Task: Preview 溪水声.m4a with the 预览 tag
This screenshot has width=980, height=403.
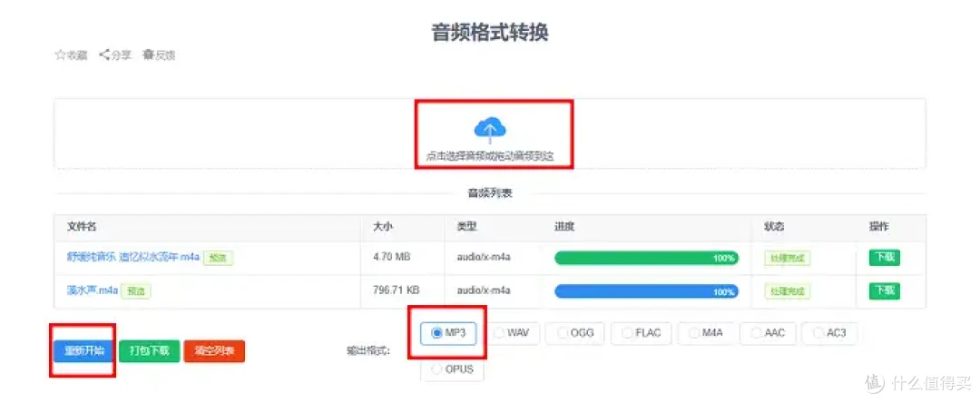Action: (136, 290)
